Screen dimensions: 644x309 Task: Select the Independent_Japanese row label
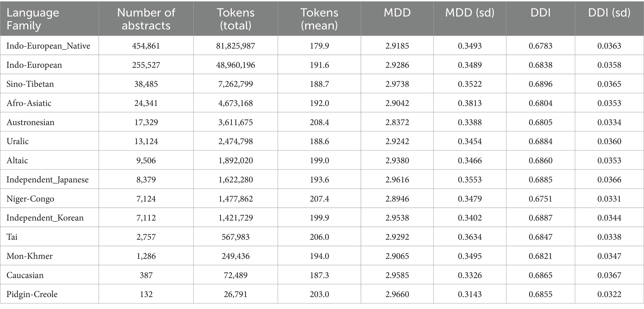tap(48, 180)
